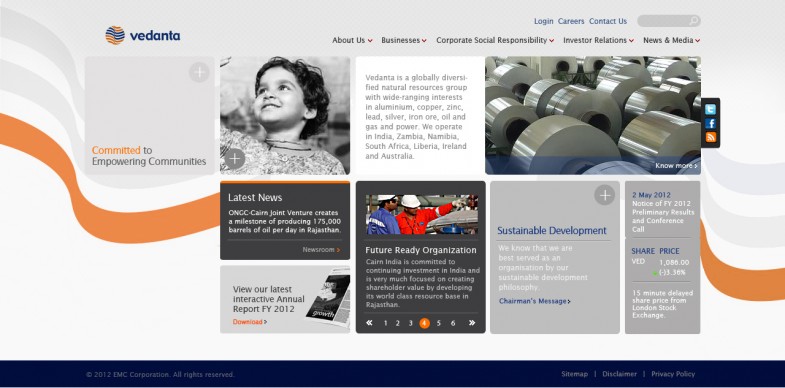Open the Newsroom link

[x=321, y=249]
